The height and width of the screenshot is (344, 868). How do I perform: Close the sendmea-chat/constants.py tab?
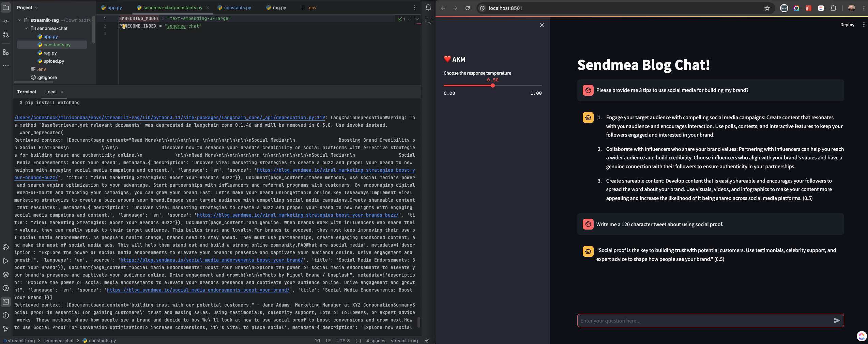[x=208, y=7]
